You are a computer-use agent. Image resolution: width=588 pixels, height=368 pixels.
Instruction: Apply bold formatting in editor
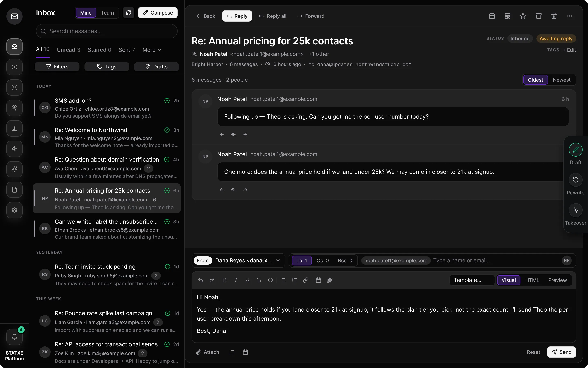coord(225,280)
